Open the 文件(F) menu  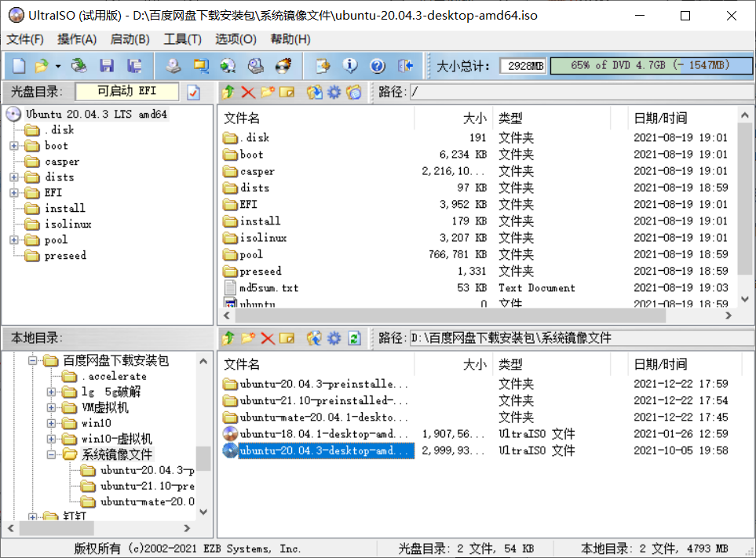coord(25,39)
